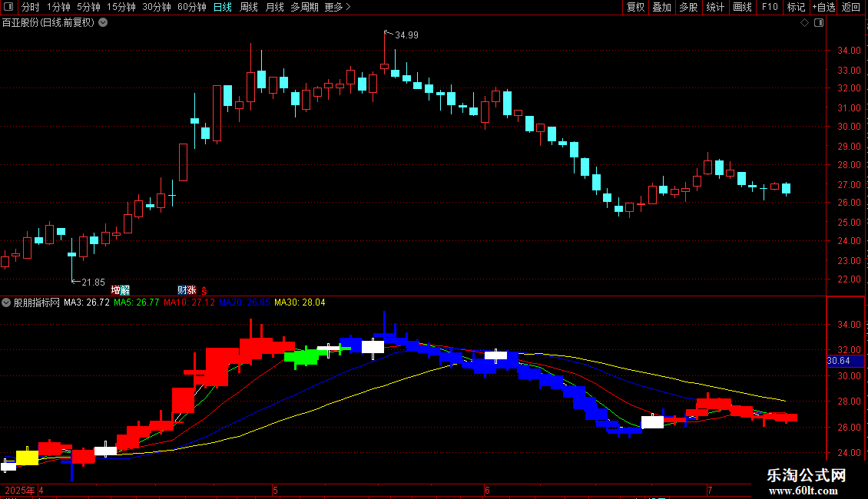Open the 多周期 multi-period view
This screenshot has width=868, height=499.
pyautogui.click(x=304, y=7)
